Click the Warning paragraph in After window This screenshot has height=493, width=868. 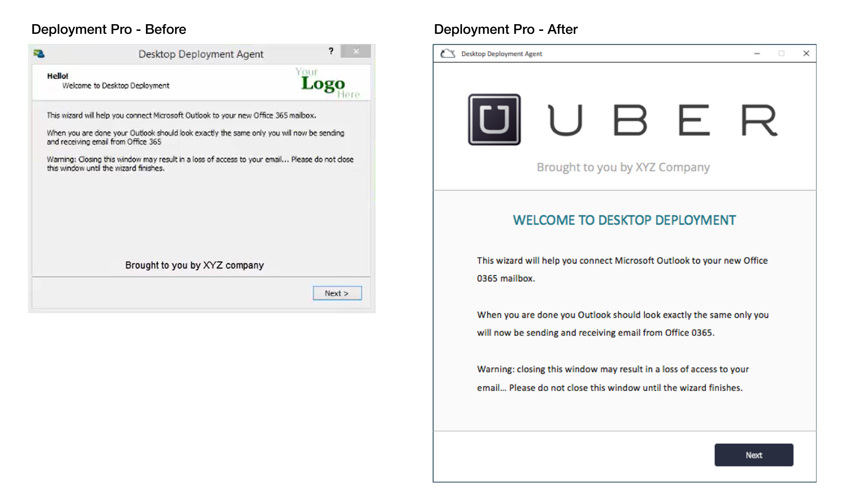coord(613,378)
